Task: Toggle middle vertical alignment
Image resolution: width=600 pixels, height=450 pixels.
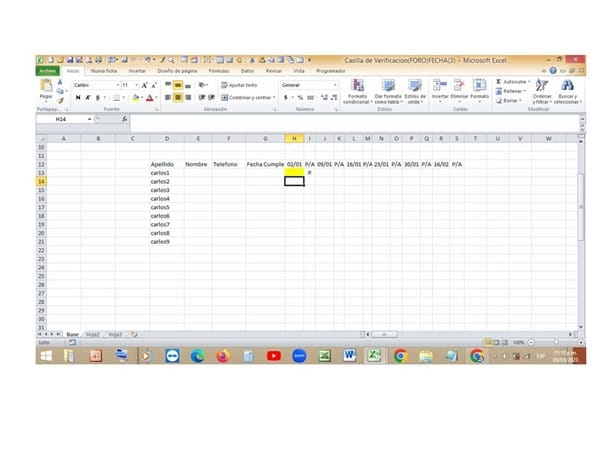Action: coord(178,85)
